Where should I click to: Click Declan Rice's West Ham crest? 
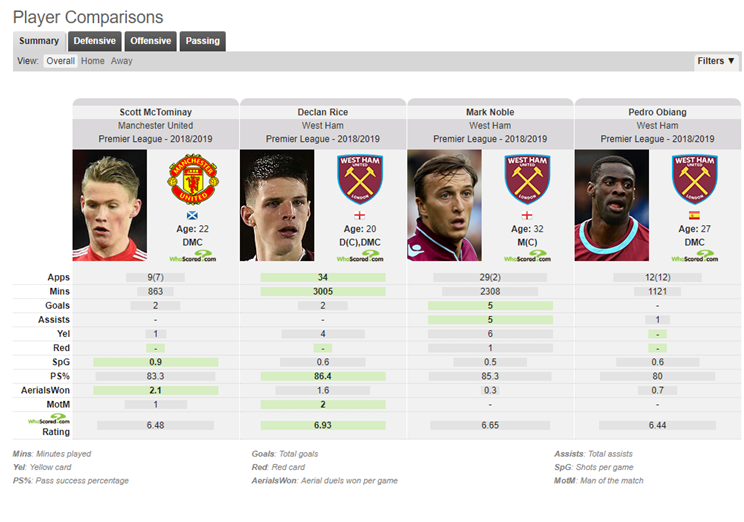360,179
